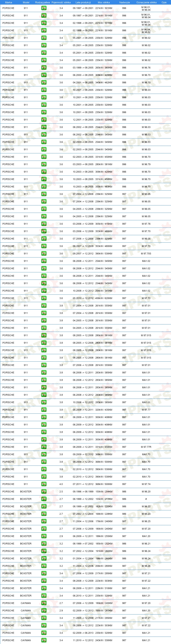Click fuel icon in Boxster 206kW / 280KM row
171x644 pixels.
[44, 566]
